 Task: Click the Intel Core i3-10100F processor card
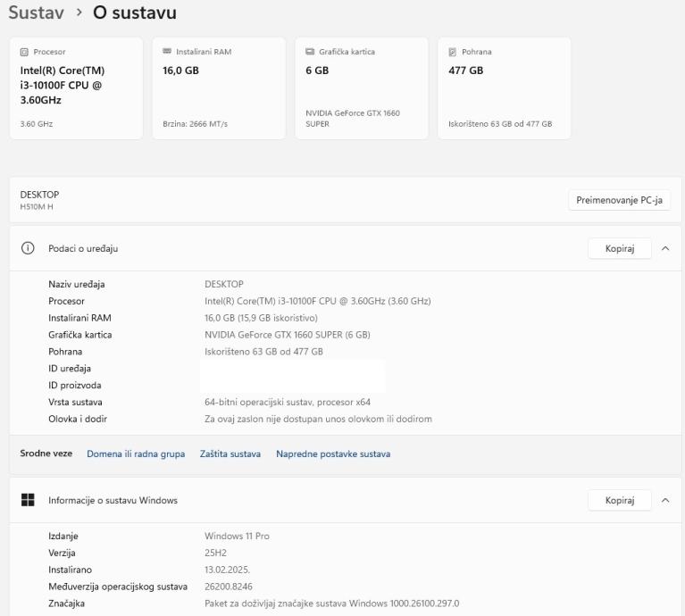tap(76, 88)
